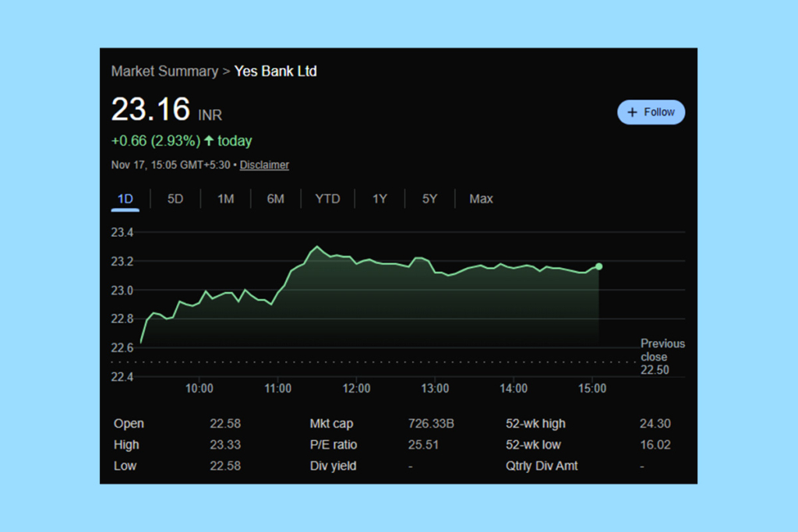Click the Yes Bank Ltd title
Image resolution: width=798 pixels, height=532 pixels.
(276, 71)
